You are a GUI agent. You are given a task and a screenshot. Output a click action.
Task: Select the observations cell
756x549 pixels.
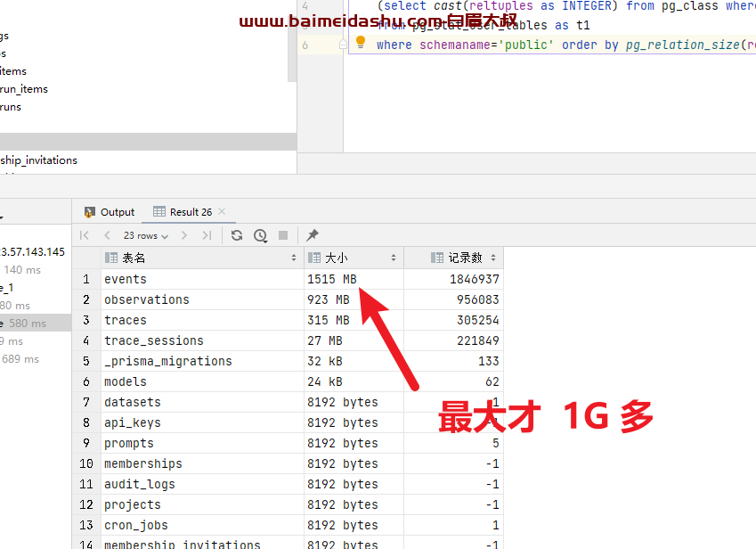tap(202, 299)
